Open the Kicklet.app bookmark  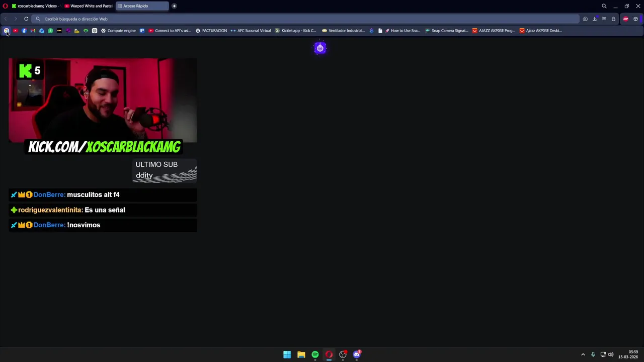tap(295, 31)
